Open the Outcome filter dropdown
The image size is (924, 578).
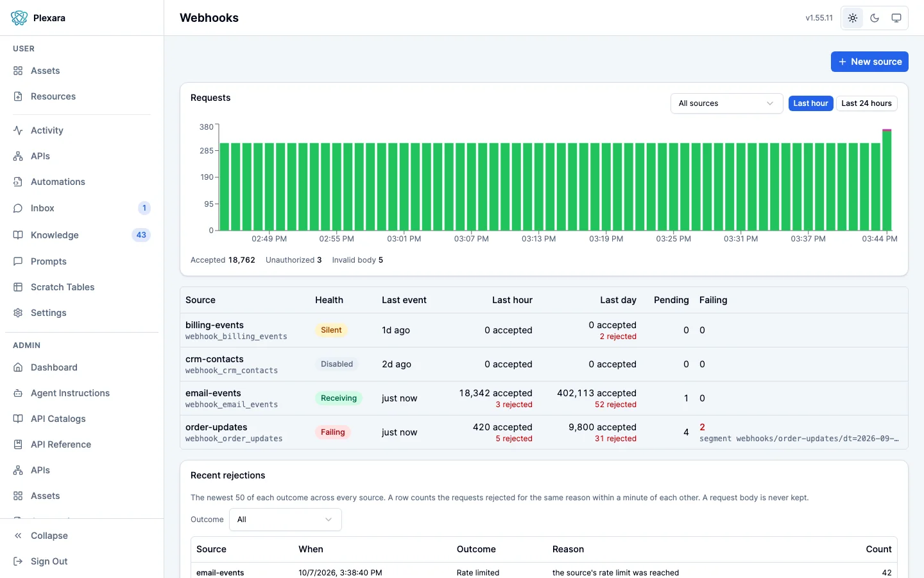tap(286, 520)
